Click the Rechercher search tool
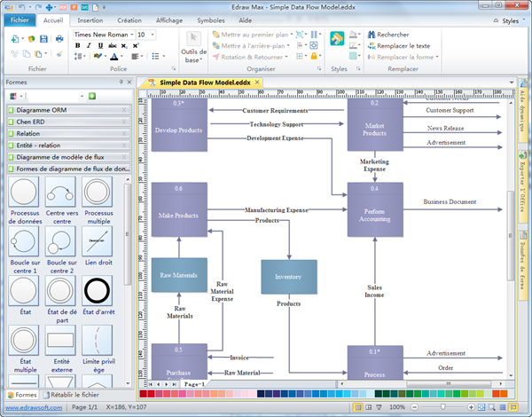Image resolution: width=532 pixels, height=417 pixels. pyautogui.click(x=392, y=34)
